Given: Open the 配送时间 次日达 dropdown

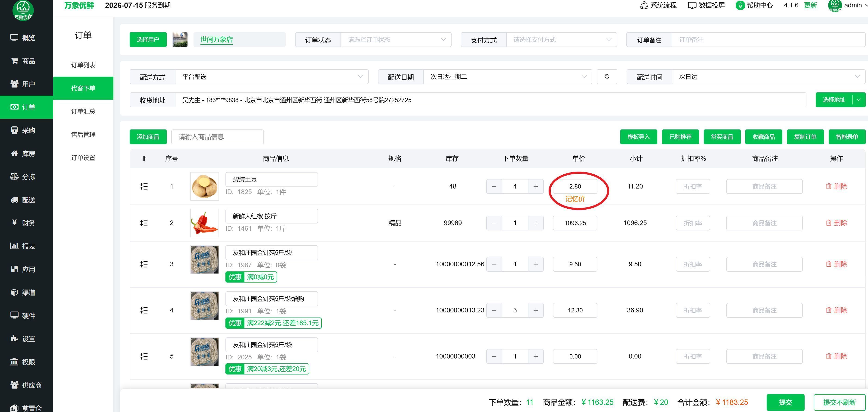Looking at the screenshot, I should click(x=769, y=77).
